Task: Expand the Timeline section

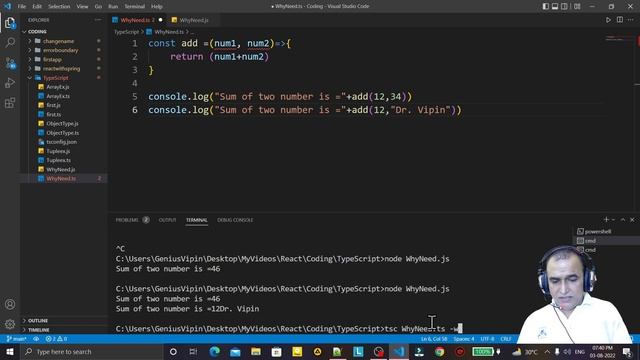Action: pos(38,330)
